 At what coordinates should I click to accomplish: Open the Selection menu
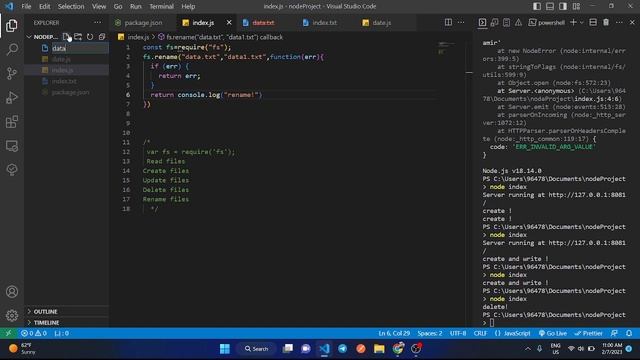click(x=71, y=6)
